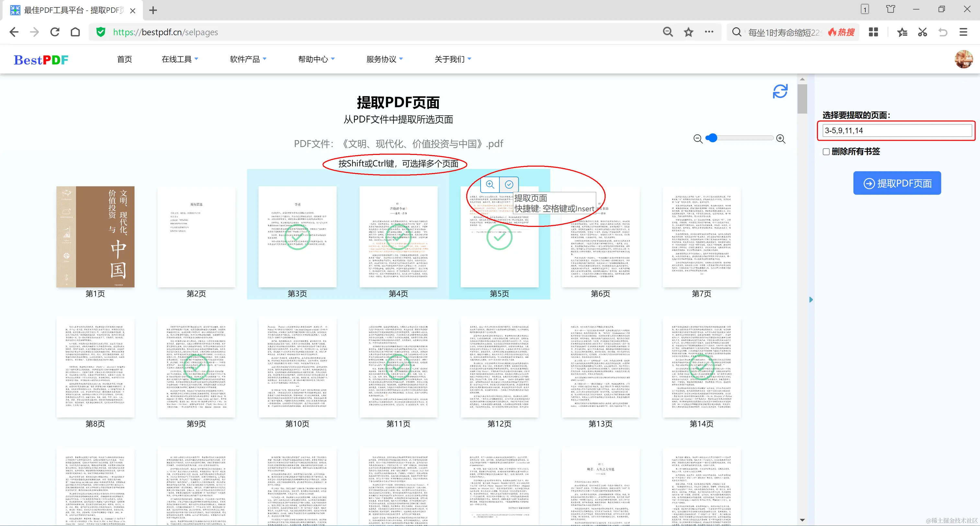Click the zoom-in magnifier beside the slider
Screen dimensions: 980x526
tap(781, 139)
